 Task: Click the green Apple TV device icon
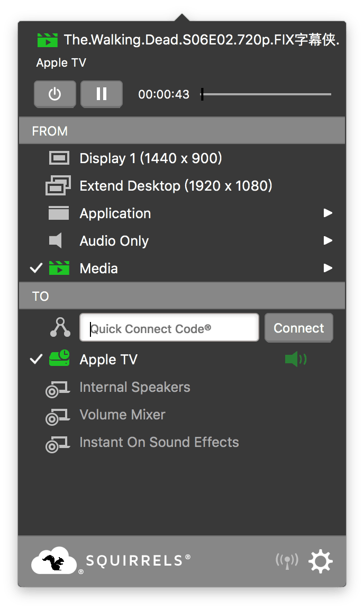point(59,359)
